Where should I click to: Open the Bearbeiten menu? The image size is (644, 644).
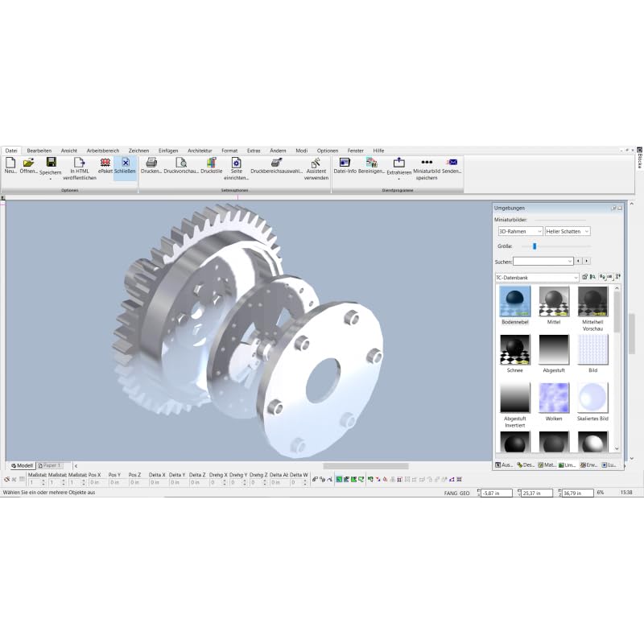coord(39,151)
